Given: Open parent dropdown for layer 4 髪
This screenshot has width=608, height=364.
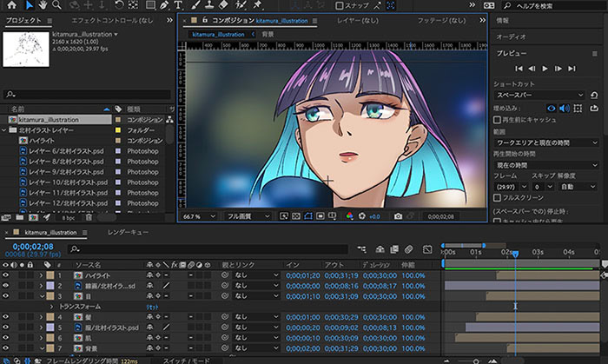Looking at the screenshot, I should 256,317.
